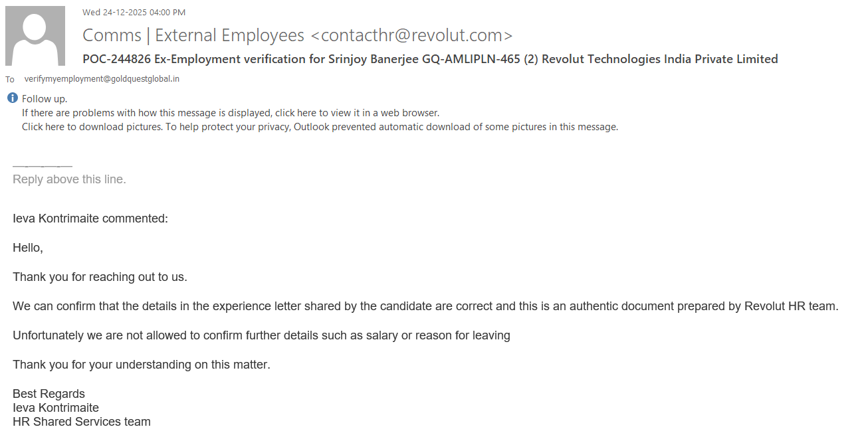
Task: Click the Hello greeting line
Action: point(28,248)
